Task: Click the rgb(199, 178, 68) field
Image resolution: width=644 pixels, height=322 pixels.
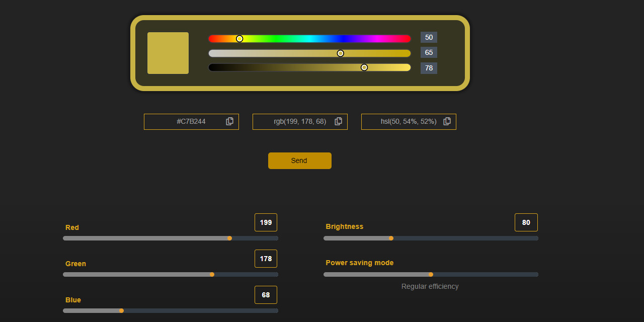Action: tap(300, 121)
